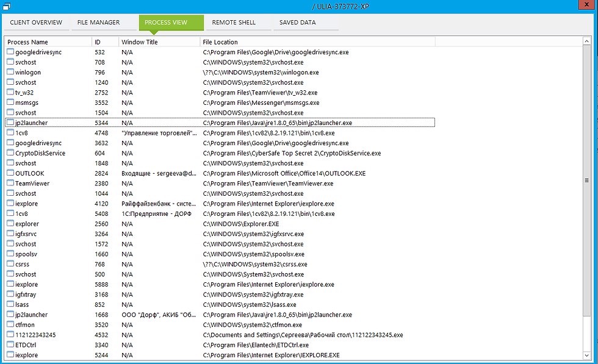This screenshot has width=598, height=364.
Task: Click the icon of jp2launcher process ID 5344
Action: coord(10,123)
